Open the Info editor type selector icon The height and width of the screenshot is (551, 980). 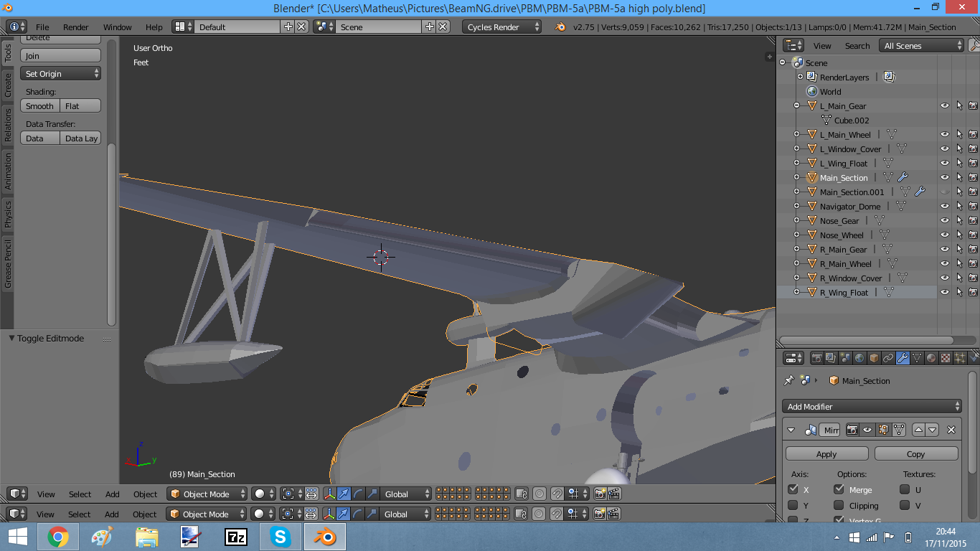coord(17,27)
